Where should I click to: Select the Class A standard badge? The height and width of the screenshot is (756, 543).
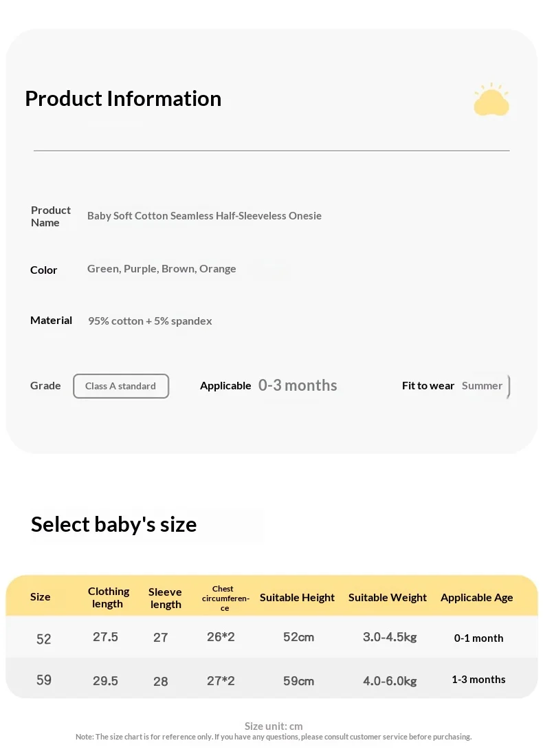121,386
